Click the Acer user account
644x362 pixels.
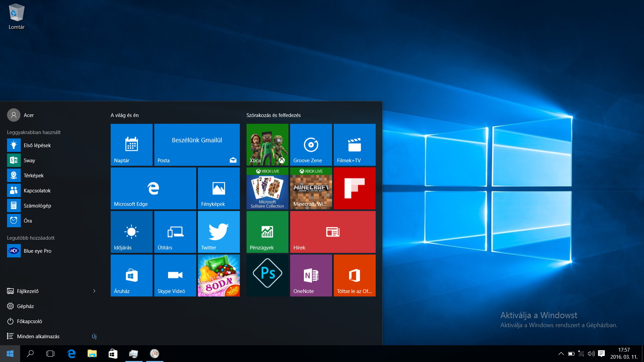coord(21,115)
